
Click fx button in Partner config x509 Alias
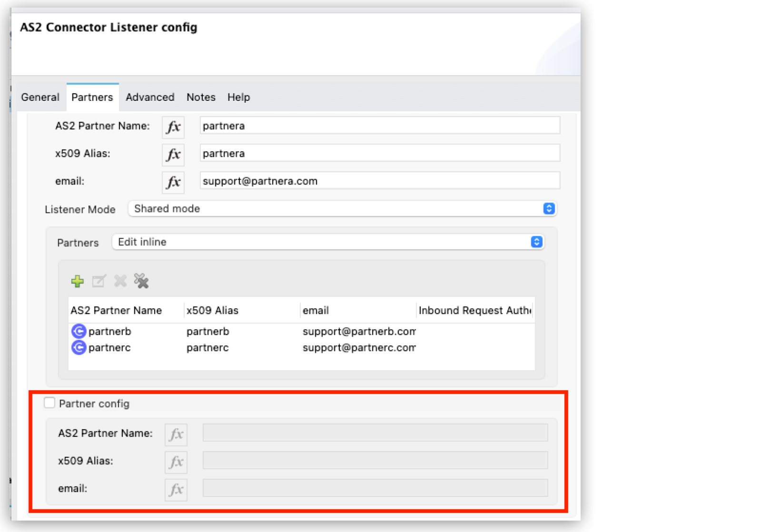(x=176, y=462)
